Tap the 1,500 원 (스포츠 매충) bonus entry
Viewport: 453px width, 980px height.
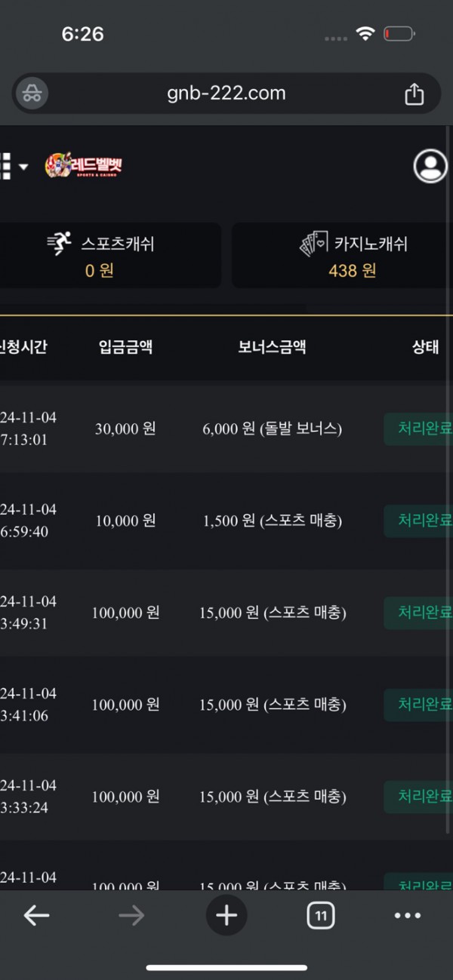point(272,521)
